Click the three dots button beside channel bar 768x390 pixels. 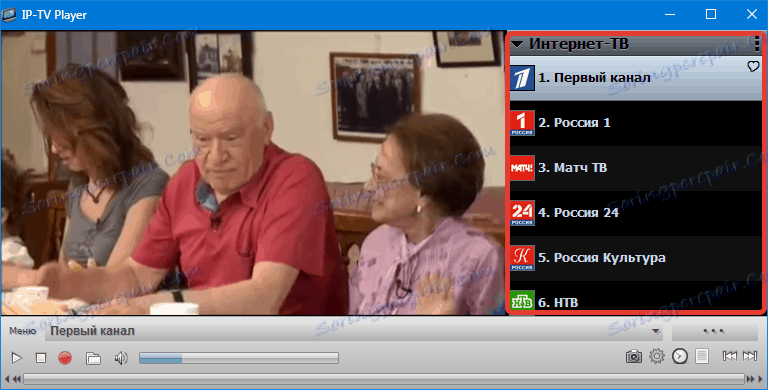[714, 331]
